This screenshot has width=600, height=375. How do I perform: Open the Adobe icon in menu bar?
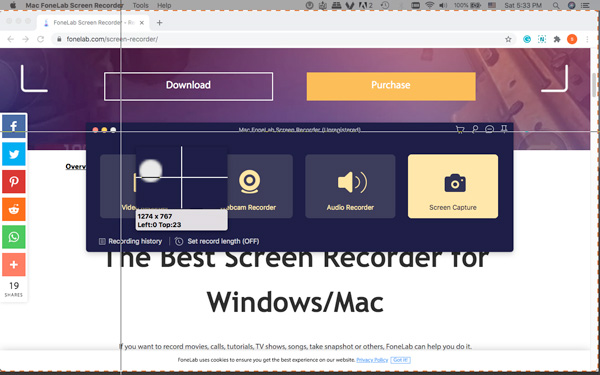pyautogui.click(x=365, y=5)
